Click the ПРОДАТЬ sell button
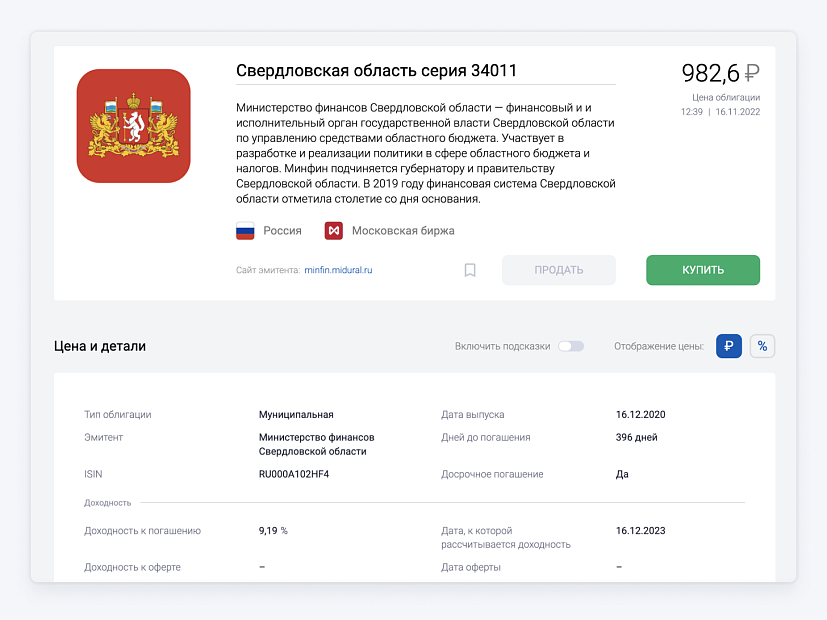 click(559, 270)
